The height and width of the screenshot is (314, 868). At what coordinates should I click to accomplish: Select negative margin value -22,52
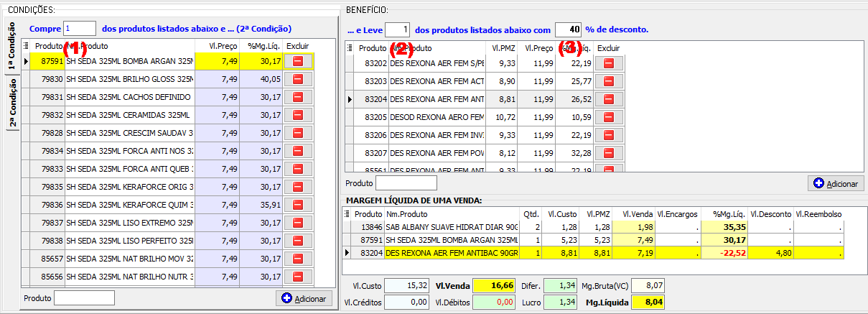(723, 252)
